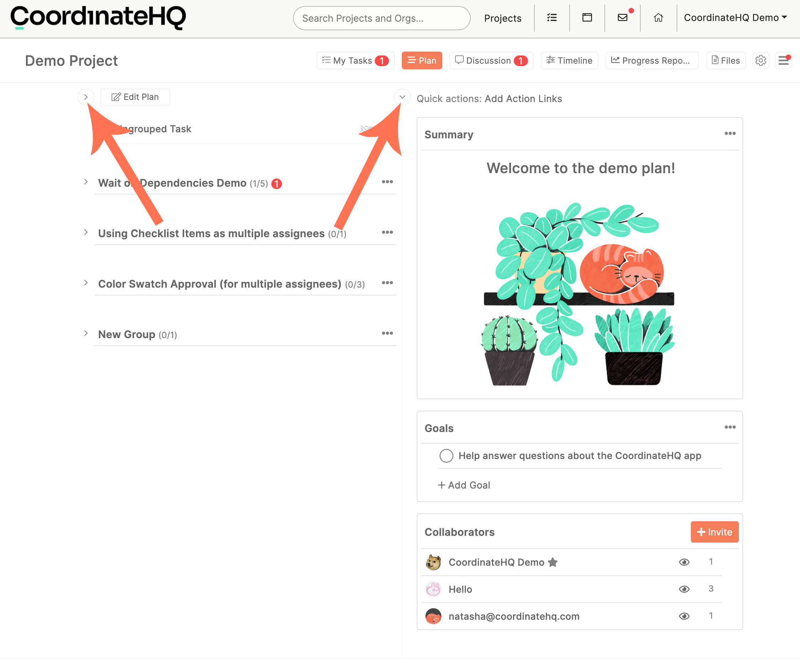Screen dimensions: 800x672
Task: Click the Using Checklist Items group title
Action: [x=211, y=233]
